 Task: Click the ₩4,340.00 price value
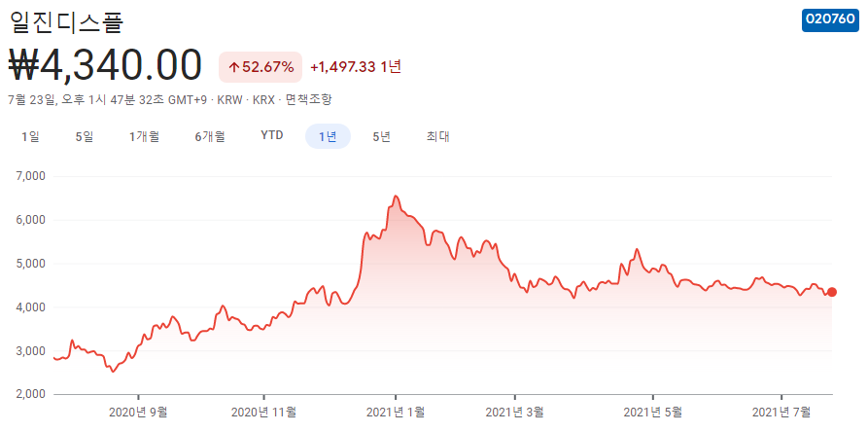[106, 65]
